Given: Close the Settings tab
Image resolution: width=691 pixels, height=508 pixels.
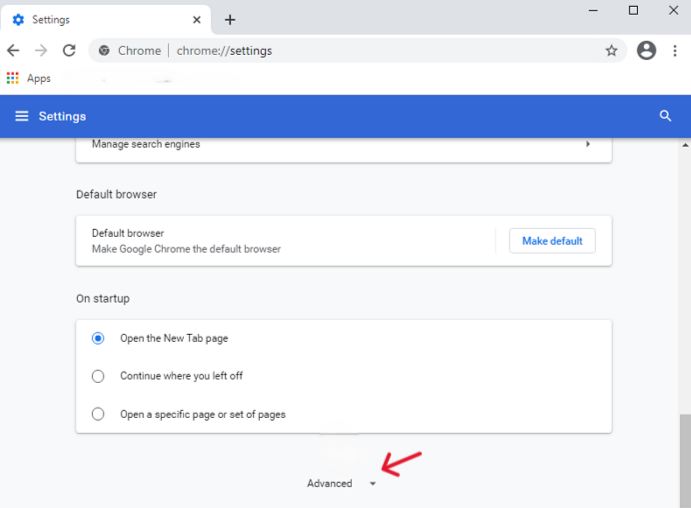Looking at the screenshot, I should click(197, 20).
